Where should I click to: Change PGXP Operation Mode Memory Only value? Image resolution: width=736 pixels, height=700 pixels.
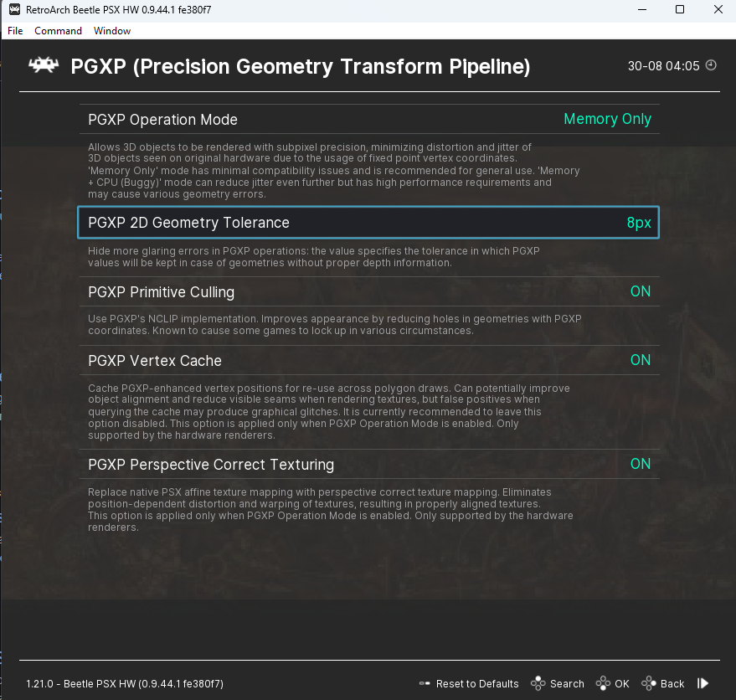coord(607,119)
